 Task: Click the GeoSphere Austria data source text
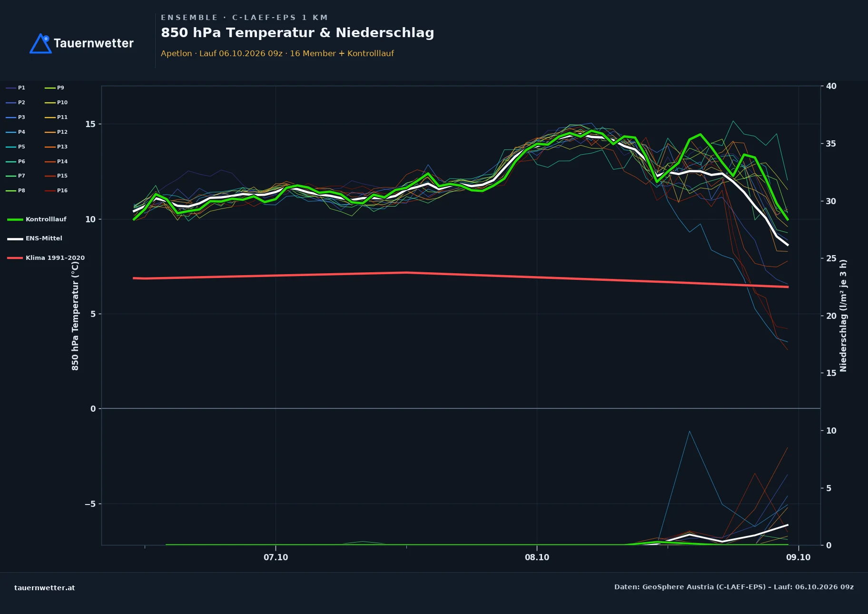click(x=734, y=587)
